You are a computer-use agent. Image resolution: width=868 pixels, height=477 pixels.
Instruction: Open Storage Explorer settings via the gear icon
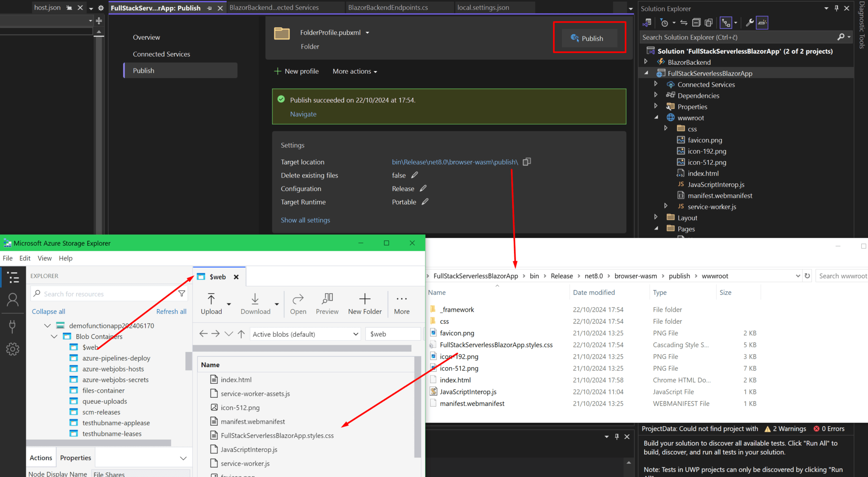[x=13, y=349]
